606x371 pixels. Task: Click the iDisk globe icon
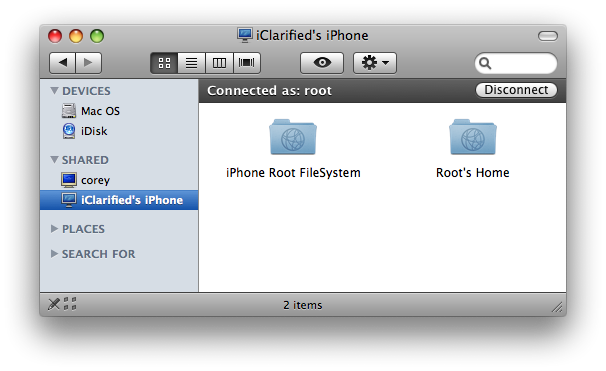point(69,131)
